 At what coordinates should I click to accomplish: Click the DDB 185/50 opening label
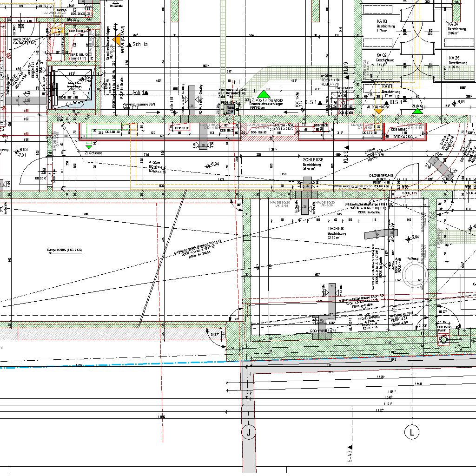point(258,132)
